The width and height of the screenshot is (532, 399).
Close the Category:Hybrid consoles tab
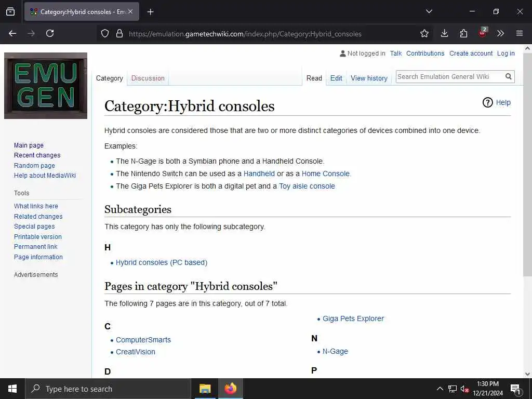click(130, 11)
